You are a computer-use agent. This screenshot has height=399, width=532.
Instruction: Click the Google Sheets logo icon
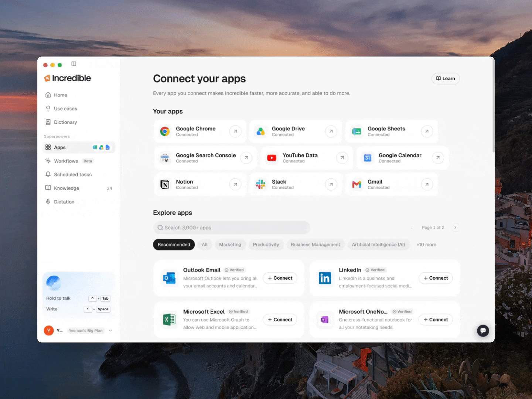pyautogui.click(x=357, y=132)
